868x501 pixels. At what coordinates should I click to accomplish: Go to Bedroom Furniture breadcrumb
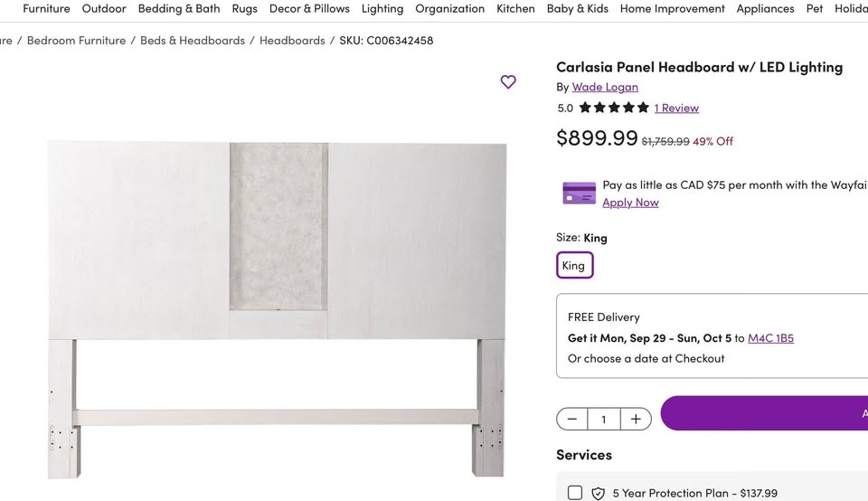coord(77,41)
